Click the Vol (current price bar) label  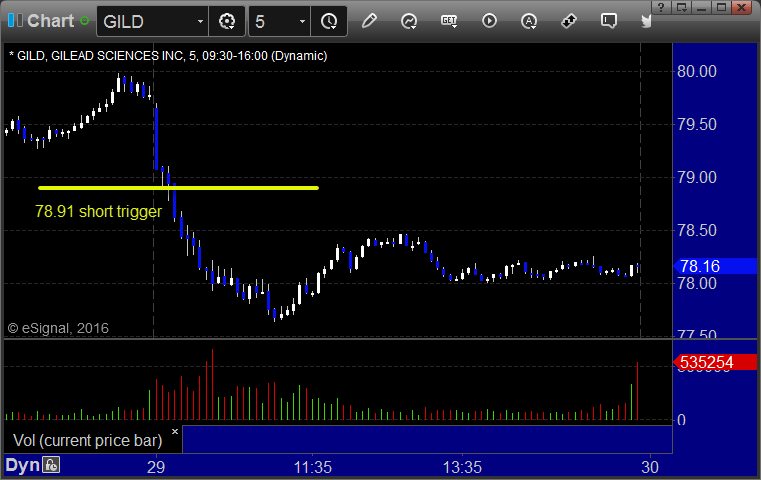click(87, 440)
